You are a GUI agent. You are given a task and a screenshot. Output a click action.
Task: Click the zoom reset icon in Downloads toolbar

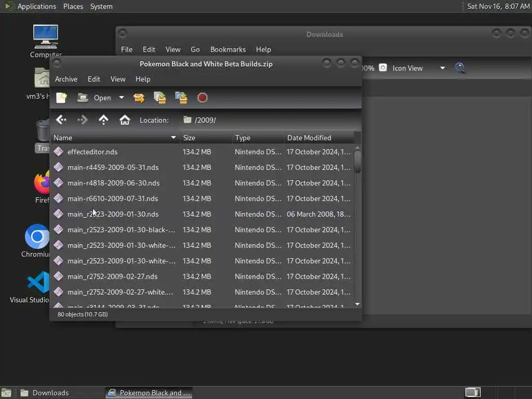coord(383,68)
